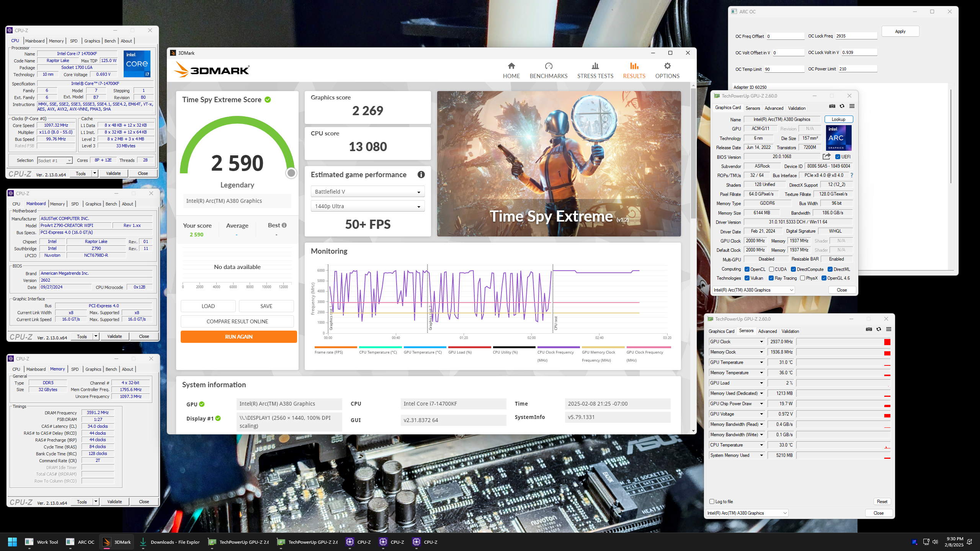Click COMPARE RESULT ONLINE button

[237, 321]
